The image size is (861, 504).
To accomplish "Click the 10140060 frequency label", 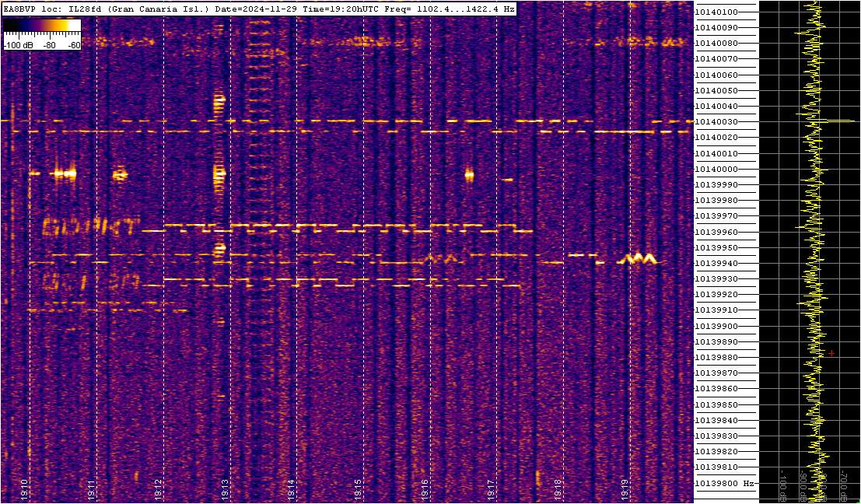I will point(716,75).
